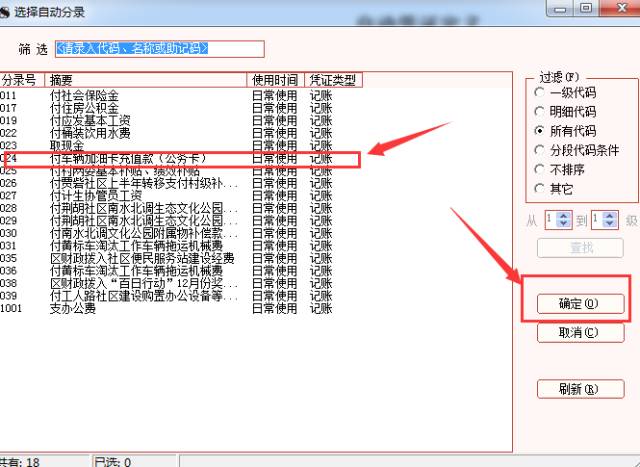Viewport: 640px width, 467px height.
Task: Select the 取现金 entry row
Action: 67,145
